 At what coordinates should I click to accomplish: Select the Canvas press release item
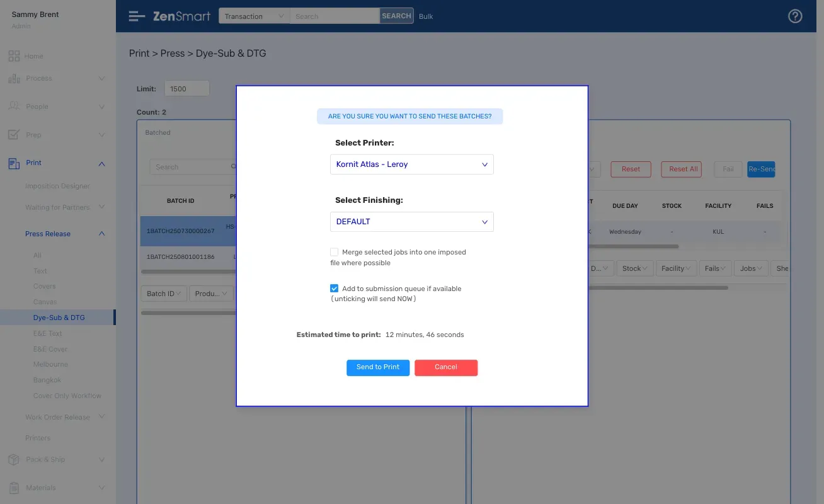(45, 302)
